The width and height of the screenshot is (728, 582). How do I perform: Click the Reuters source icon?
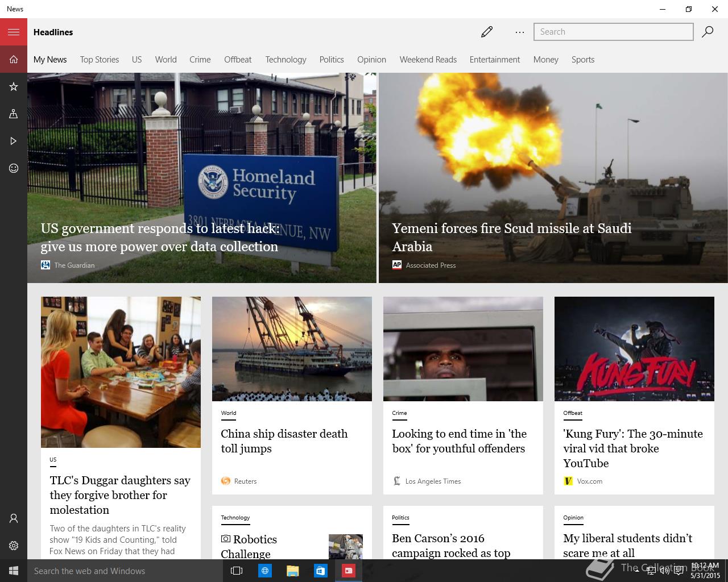[x=226, y=481]
